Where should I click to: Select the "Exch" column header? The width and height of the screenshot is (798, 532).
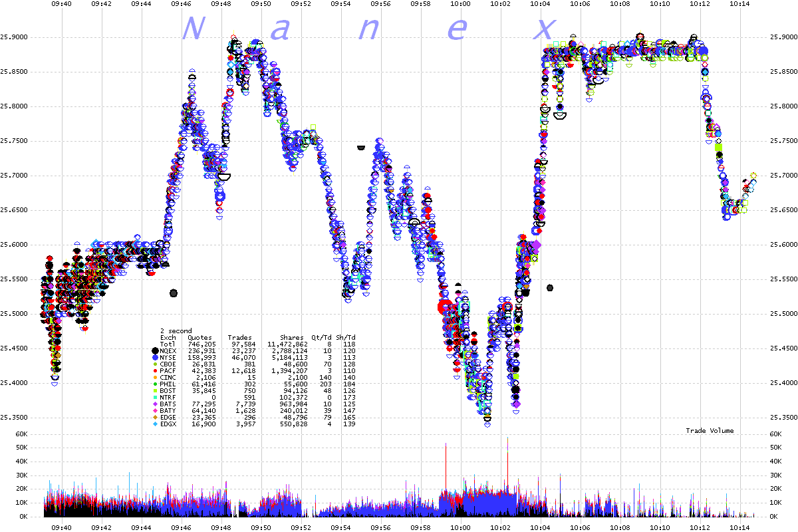tap(168, 338)
